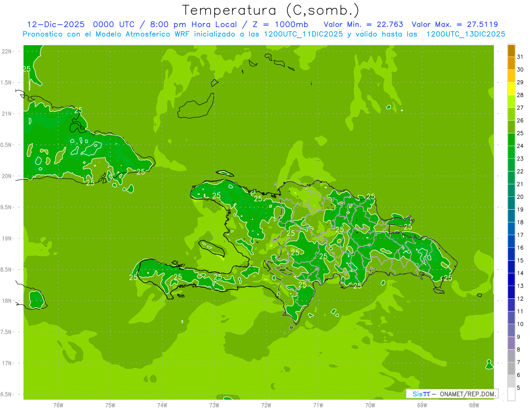Select the '12-Dic-2025' date text
Viewport: 532px width, 411px height.
pyautogui.click(x=55, y=24)
